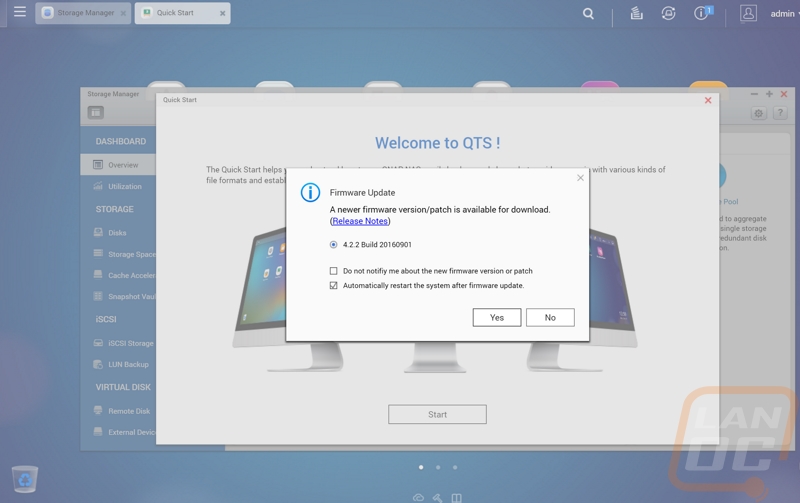Close the Storage Manager taskbar tab
The height and width of the screenshot is (503, 800).
coord(123,13)
